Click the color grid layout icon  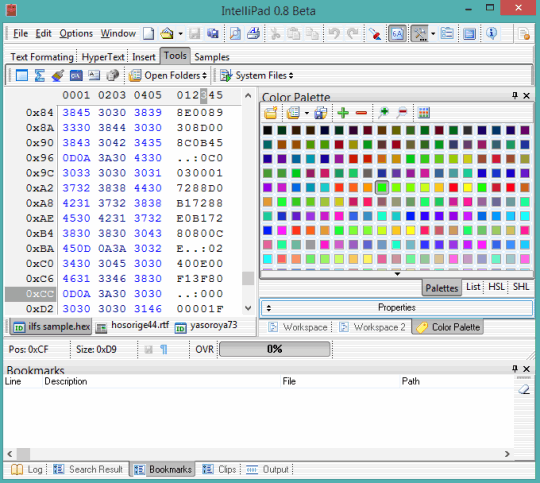(x=424, y=113)
